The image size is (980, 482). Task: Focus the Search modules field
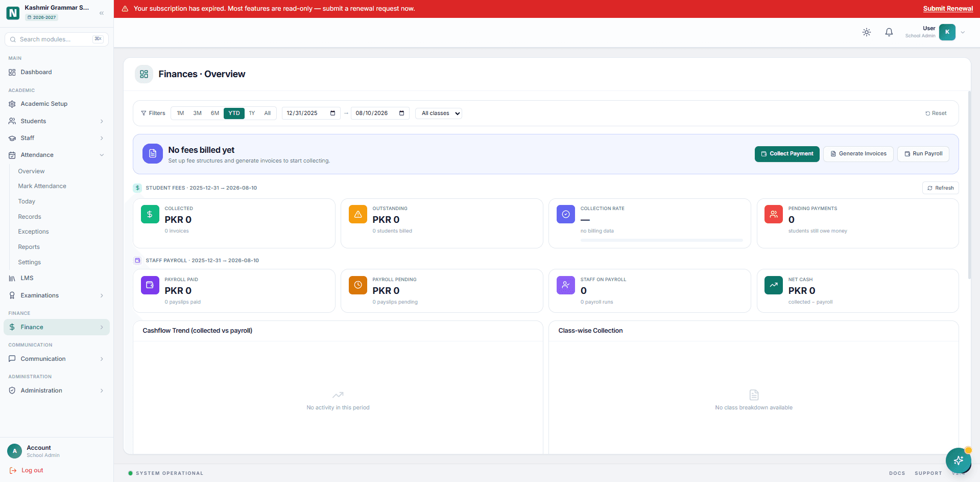(56, 39)
